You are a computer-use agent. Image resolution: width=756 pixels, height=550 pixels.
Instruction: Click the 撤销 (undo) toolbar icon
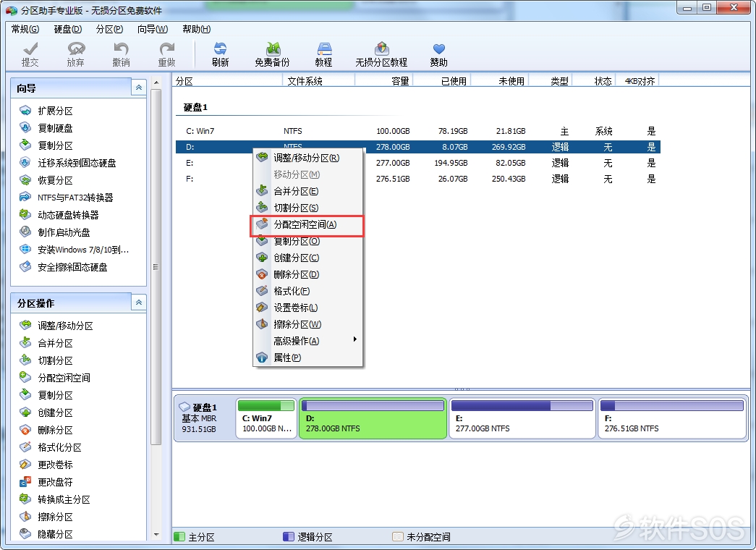coord(121,54)
